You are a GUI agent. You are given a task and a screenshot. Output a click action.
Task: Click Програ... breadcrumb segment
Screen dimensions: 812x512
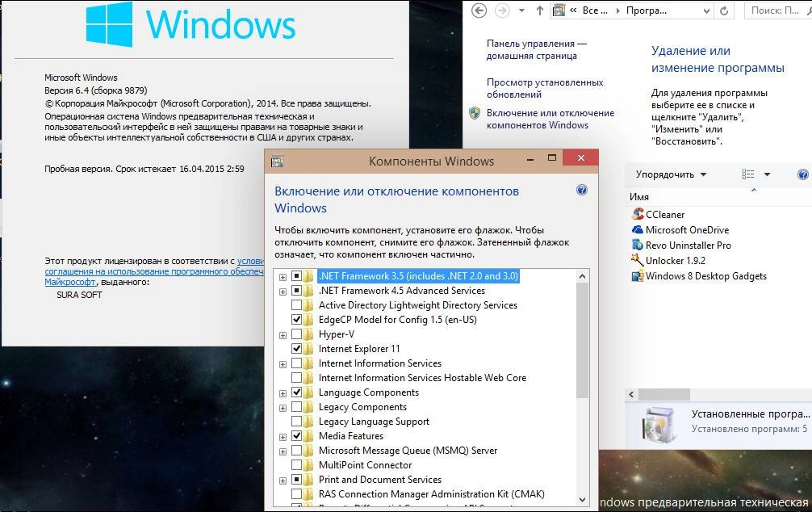pos(647,10)
